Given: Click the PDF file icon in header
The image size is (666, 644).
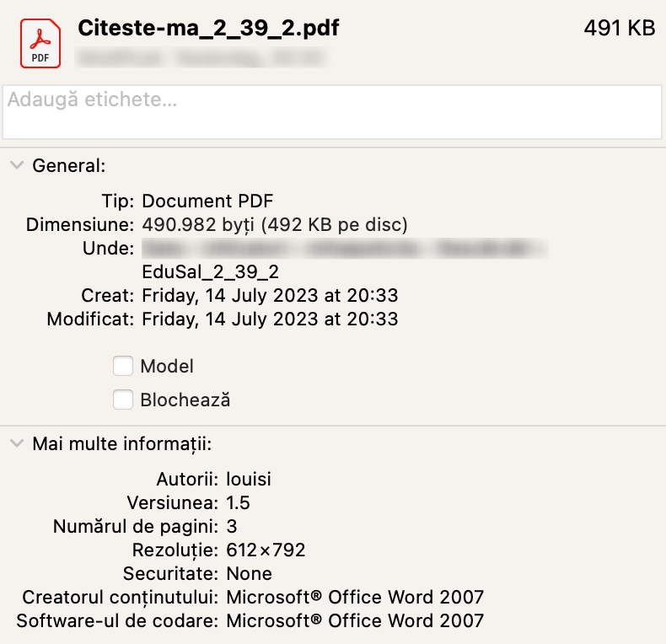Looking at the screenshot, I should coord(40,44).
